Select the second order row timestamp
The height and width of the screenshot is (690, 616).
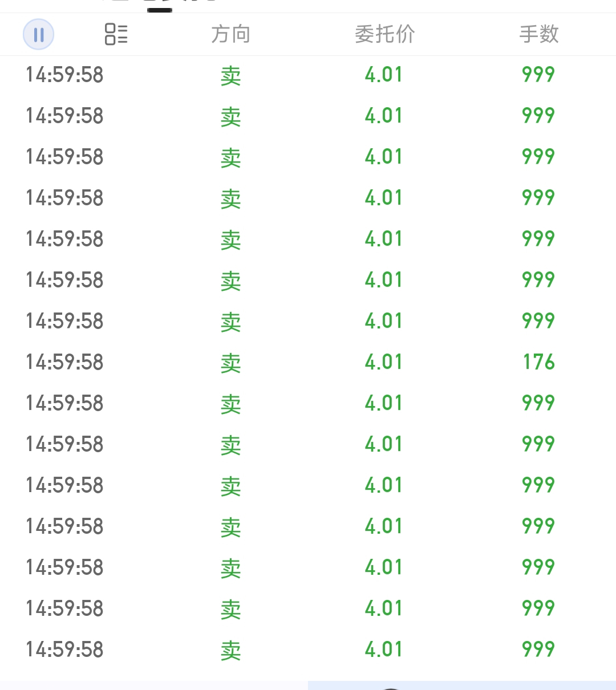click(x=64, y=116)
